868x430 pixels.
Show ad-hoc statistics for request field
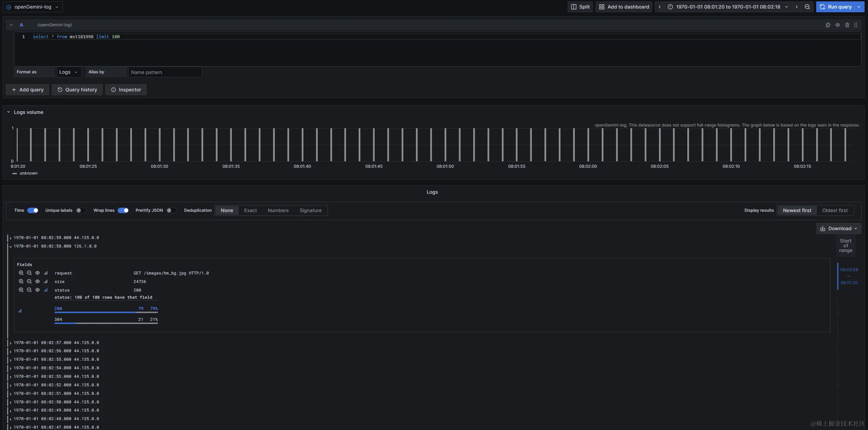coord(46,273)
